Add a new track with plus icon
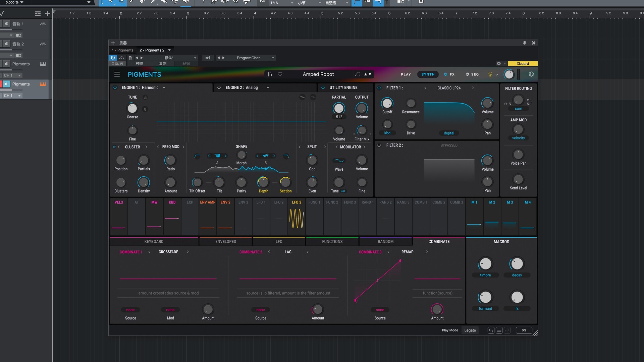 47,13
